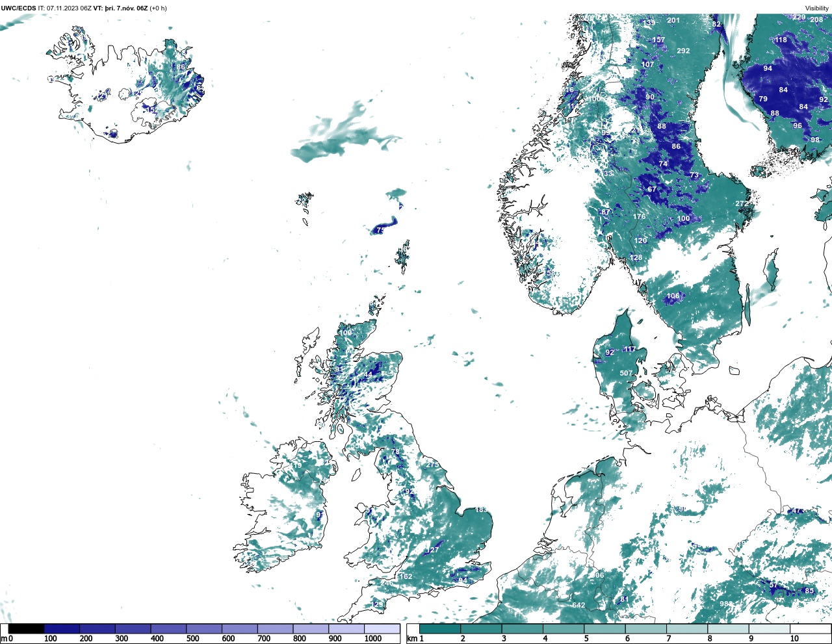Click the visibility value '73' over Sweden
Viewport: 832px width, 644px height.
(x=694, y=175)
